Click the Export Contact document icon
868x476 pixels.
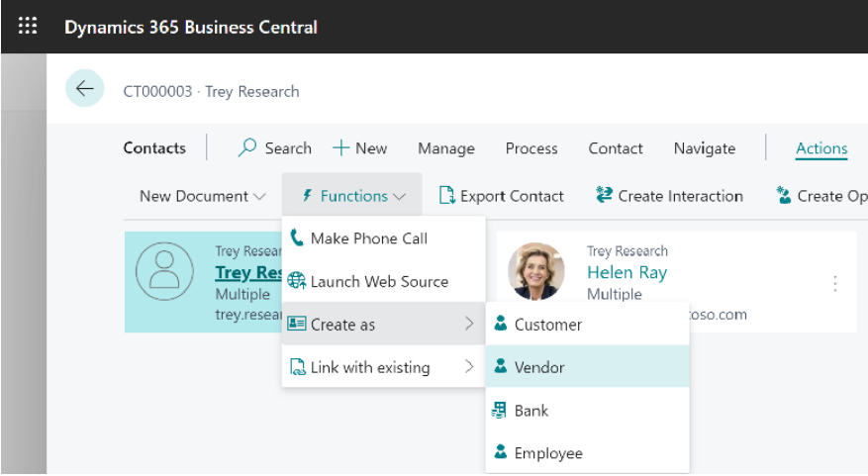[446, 195]
